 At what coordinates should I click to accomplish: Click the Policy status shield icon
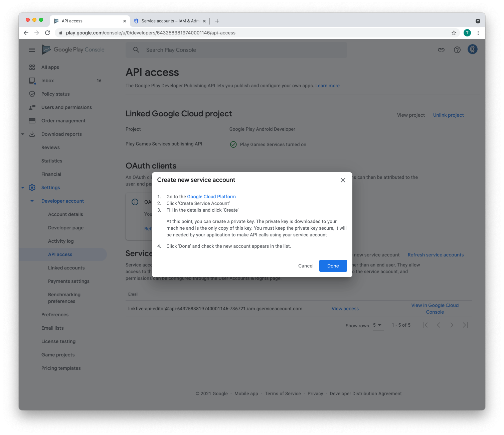(x=32, y=94)
